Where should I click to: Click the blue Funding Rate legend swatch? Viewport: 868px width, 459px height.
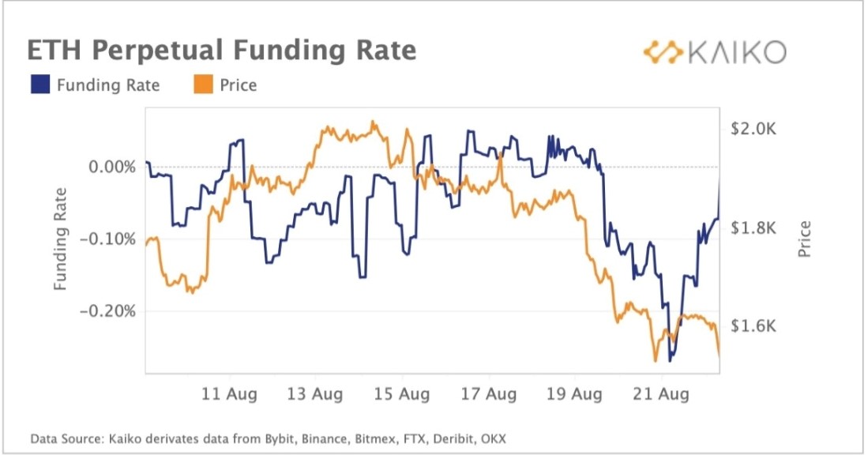40,85
